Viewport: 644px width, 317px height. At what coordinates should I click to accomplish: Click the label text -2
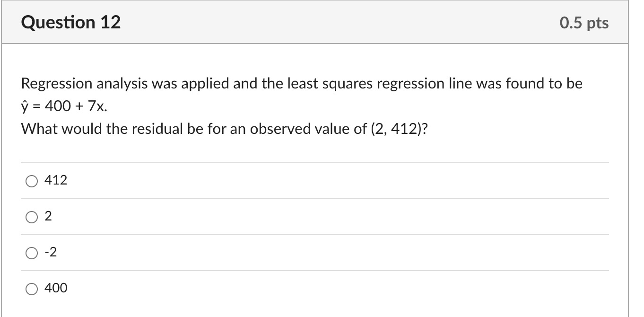[x=51, y=252]
